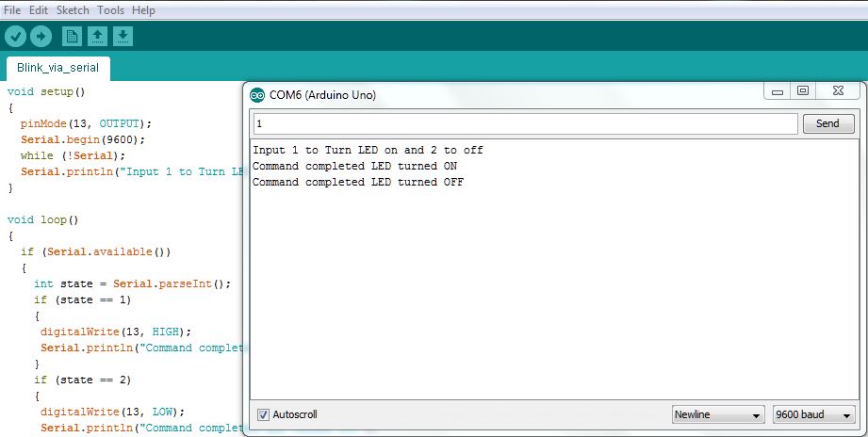Image resolution: width=868 pixels, height=437 pixels.
Task: Click the Upload arrow icon
Action: [x=41, y=37]
